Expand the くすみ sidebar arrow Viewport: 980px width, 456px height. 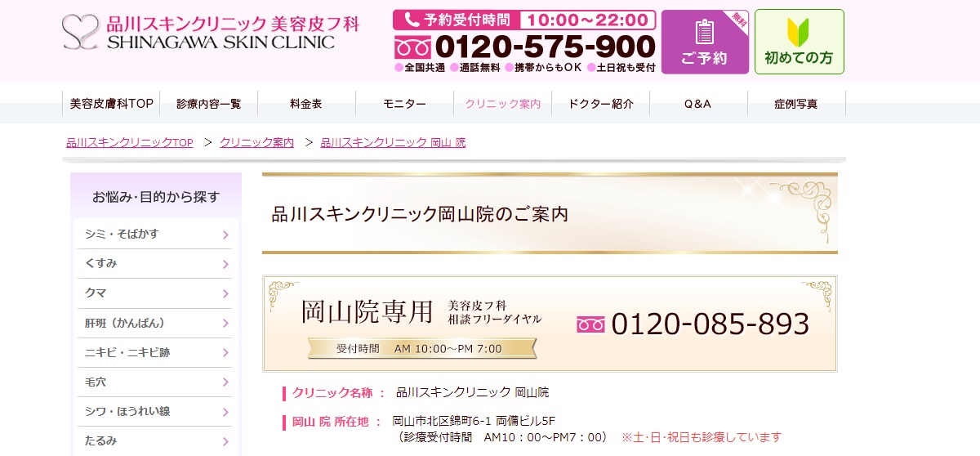click(x=225, y=265)
